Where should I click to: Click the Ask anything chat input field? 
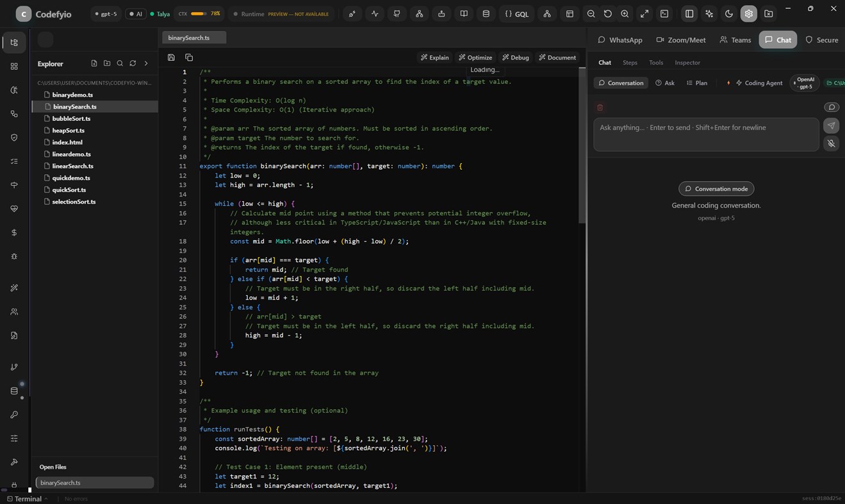(x=706, y=134)
